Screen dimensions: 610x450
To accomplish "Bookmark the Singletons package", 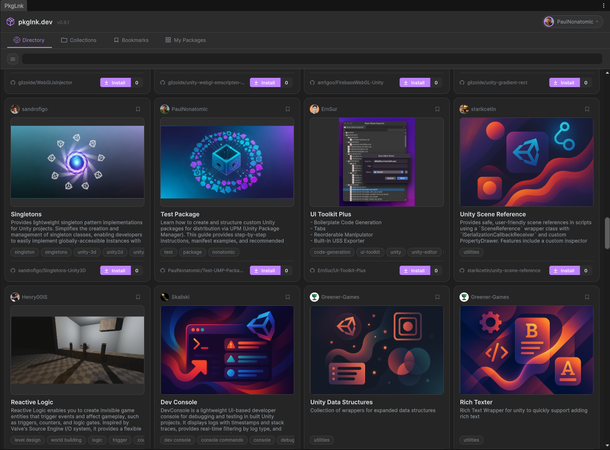I will [x=138, y=109].
